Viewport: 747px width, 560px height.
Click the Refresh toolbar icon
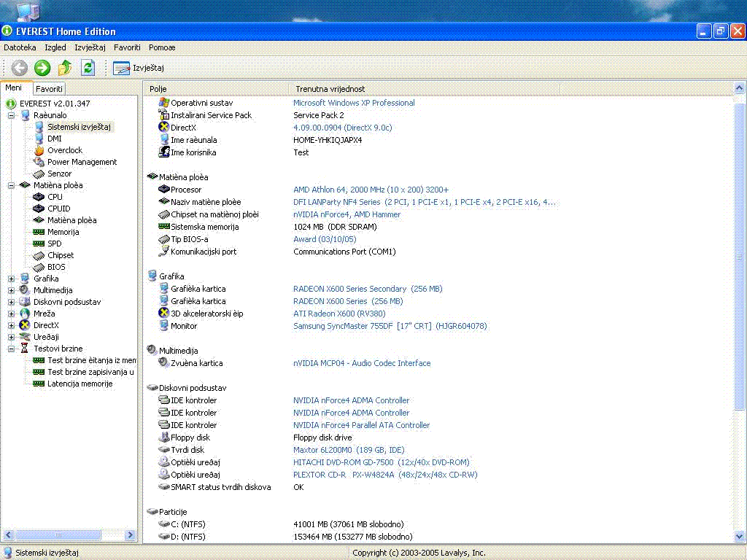(88, 68)
